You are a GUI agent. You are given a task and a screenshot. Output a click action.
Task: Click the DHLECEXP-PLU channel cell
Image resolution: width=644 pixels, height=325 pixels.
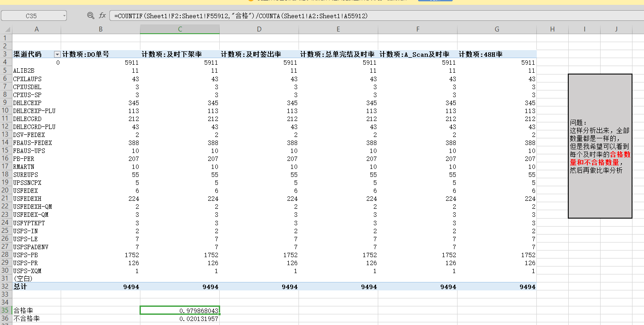[x=36, y=111]
